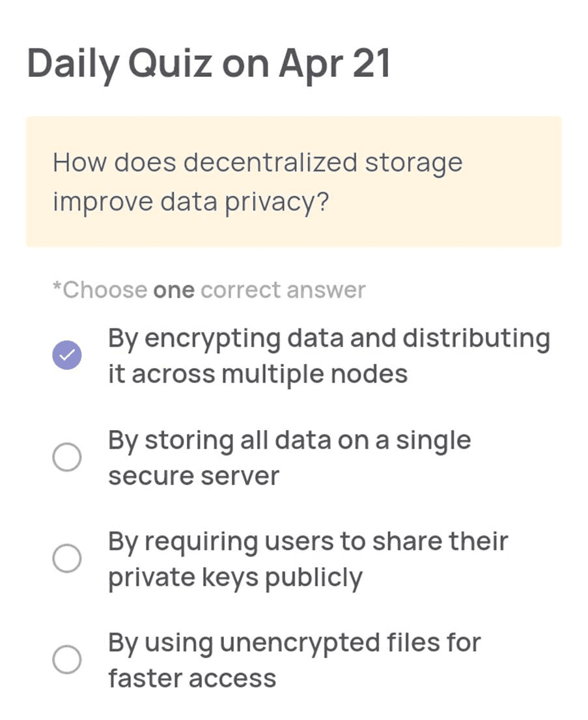Viewport: 588px width, 720px height.
Task: Click the 'private keys publicly' text line
Action: 236,579
